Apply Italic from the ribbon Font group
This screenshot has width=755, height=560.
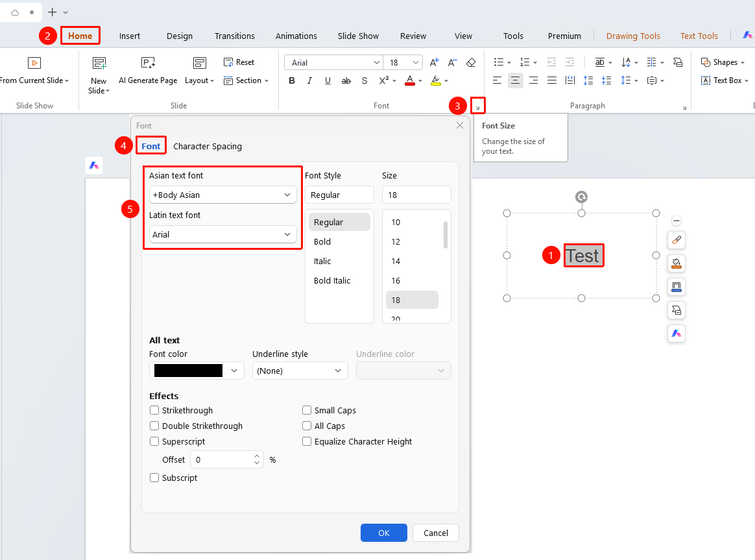click(309, 81)
